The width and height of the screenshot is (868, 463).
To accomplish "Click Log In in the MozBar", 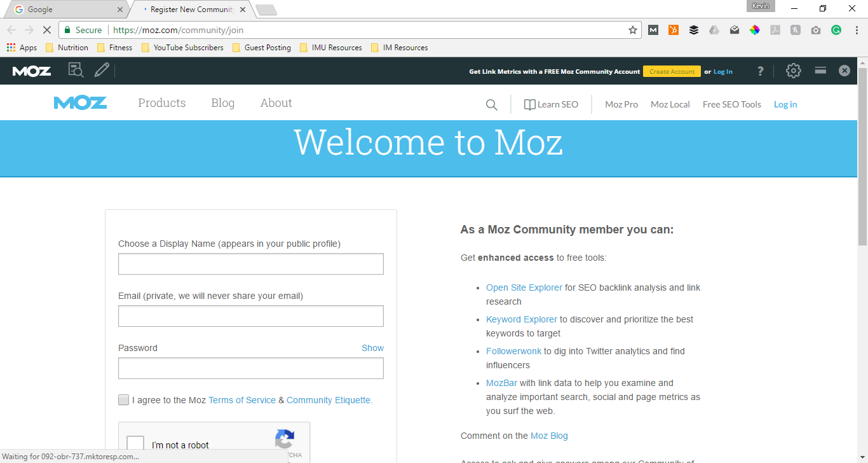I will [723, 72].
